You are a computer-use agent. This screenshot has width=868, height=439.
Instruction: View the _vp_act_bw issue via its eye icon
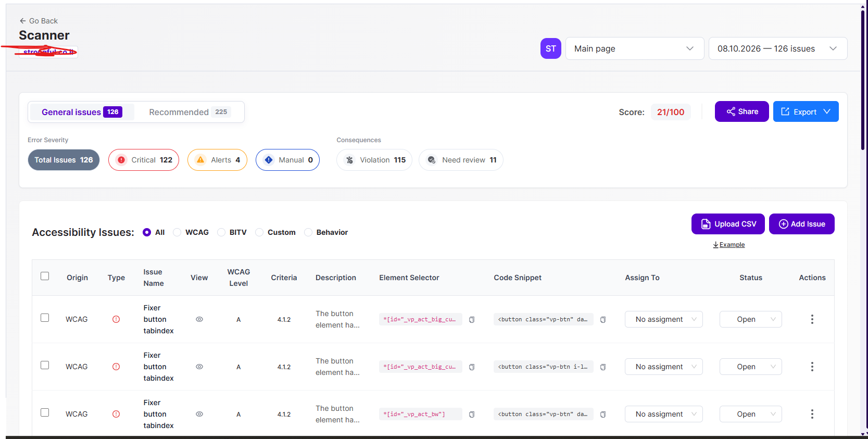pyautogui.click(x=199, y=414)
